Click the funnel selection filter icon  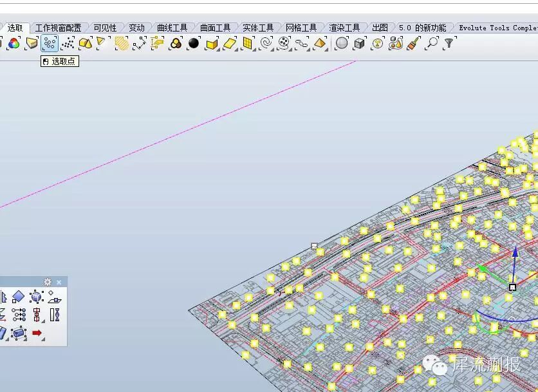[x=449, y=43]
